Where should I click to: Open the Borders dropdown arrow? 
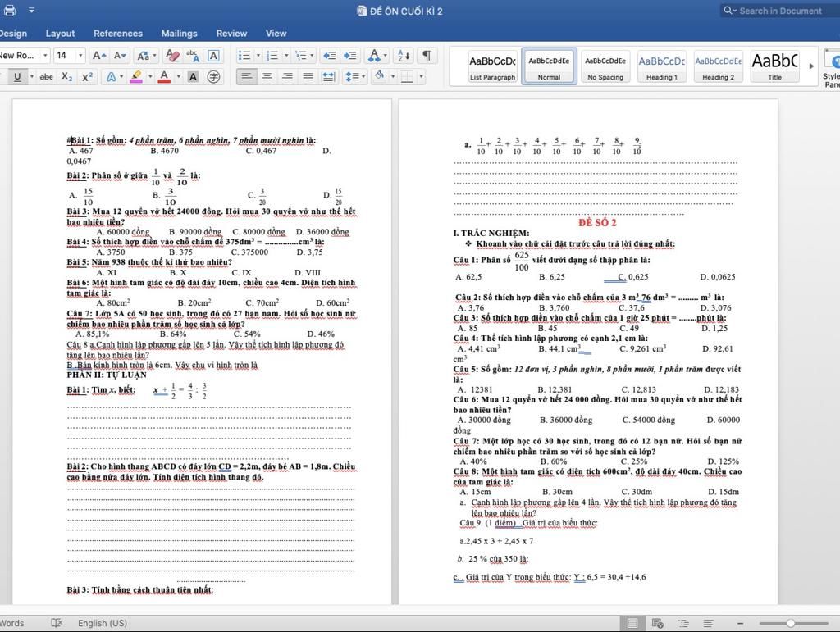tap(421, 76)
